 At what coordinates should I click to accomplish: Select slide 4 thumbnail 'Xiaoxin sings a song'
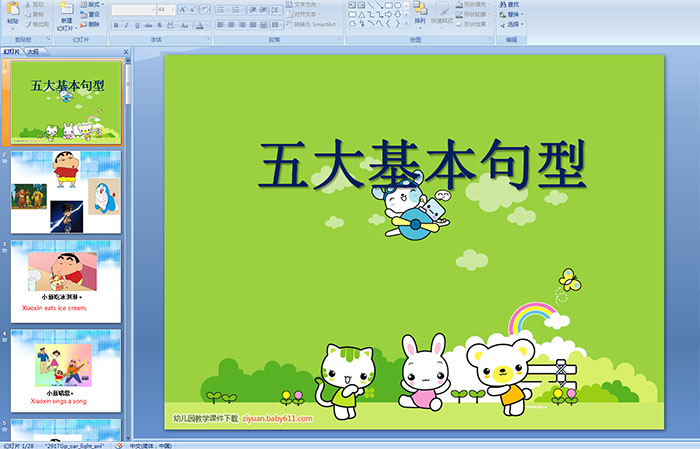[x=66, y=371]
